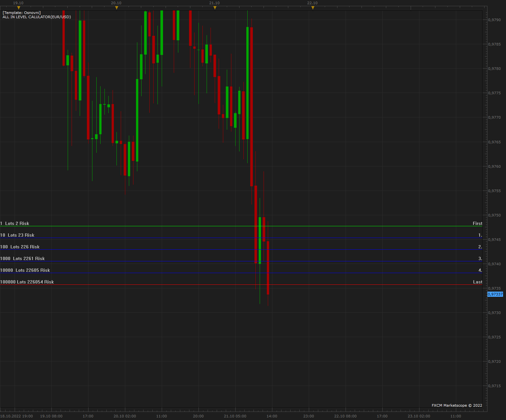The width and height of the screenshot is (506, 420).
Task: Click the 19.10 08:00 time axis label
Action: click(x=51, y=416)
